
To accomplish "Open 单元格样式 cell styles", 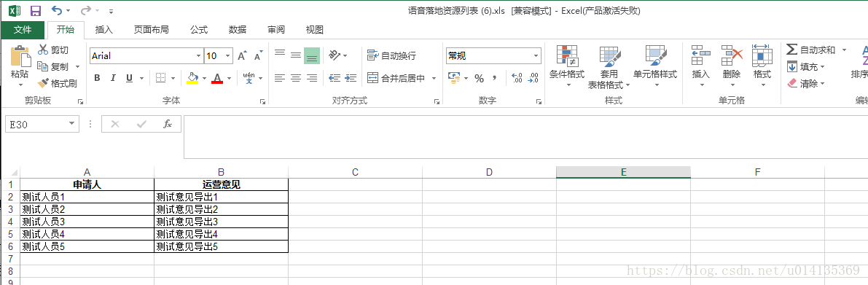I will coord(655,66).
